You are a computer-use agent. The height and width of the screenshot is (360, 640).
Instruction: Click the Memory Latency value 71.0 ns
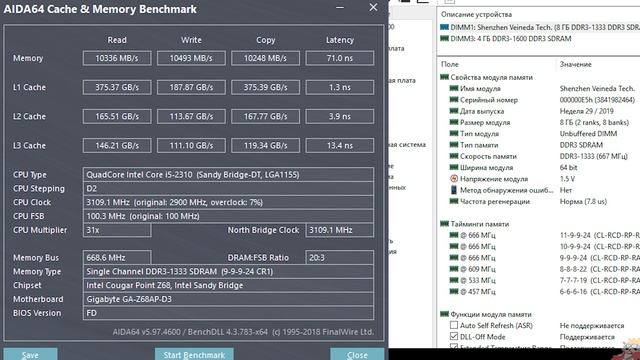coord(340,58)
